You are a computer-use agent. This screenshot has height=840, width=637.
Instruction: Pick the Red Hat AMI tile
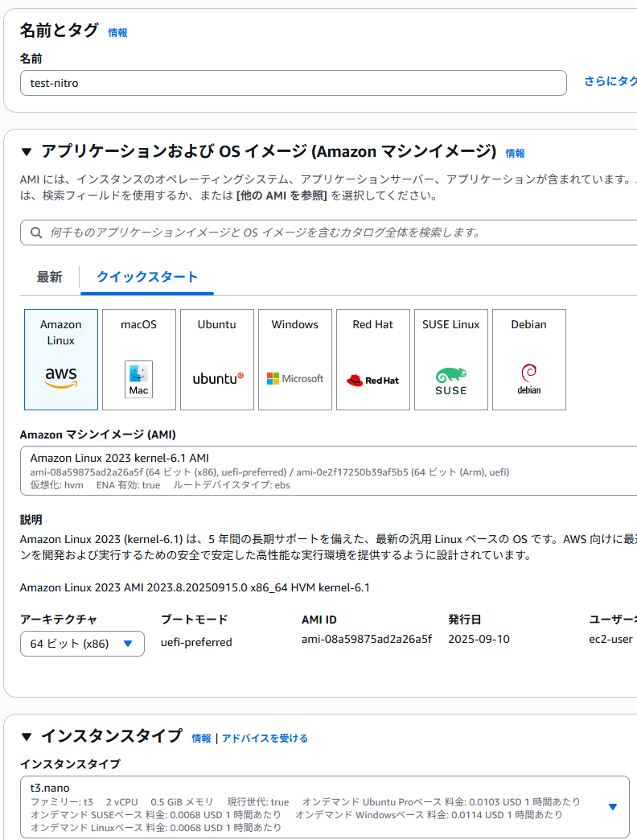tap(373, 360)
